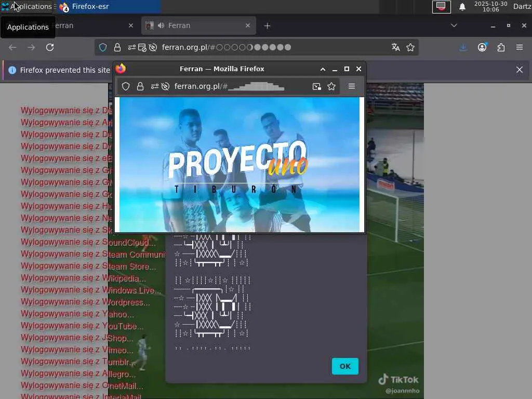Open tracking protection shield in main window
The height and width of the screenshot is (399, 532).
pyautogui.click(x=103, y=47)
